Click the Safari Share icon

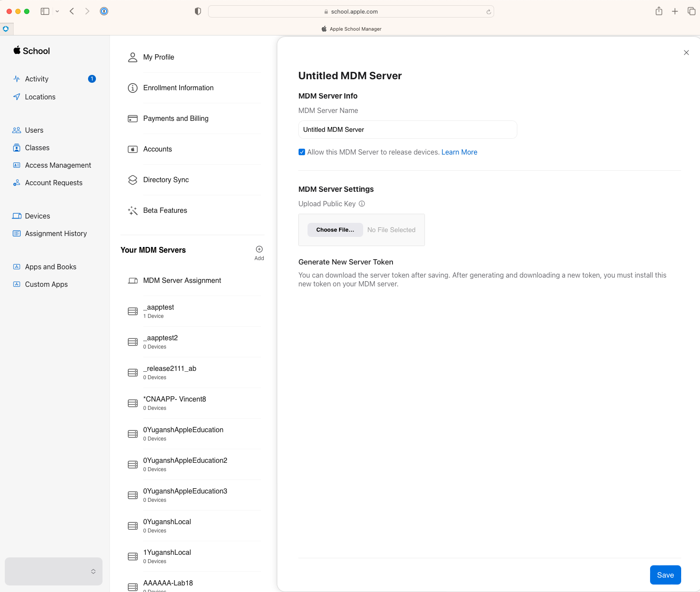click(659, 11)
